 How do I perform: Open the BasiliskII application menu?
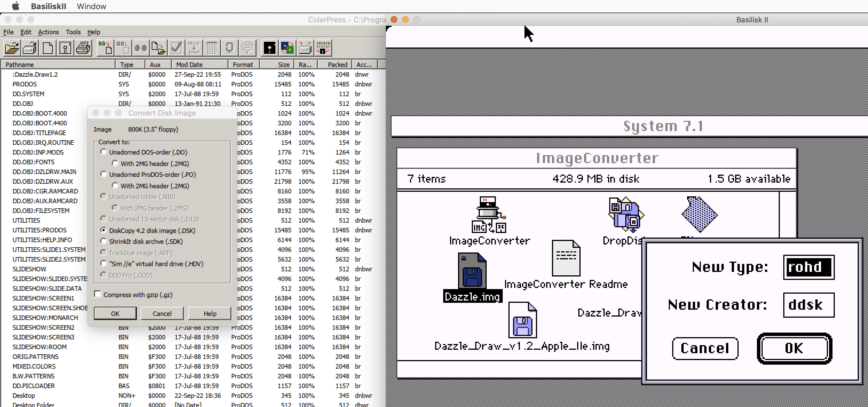[48, 6]
